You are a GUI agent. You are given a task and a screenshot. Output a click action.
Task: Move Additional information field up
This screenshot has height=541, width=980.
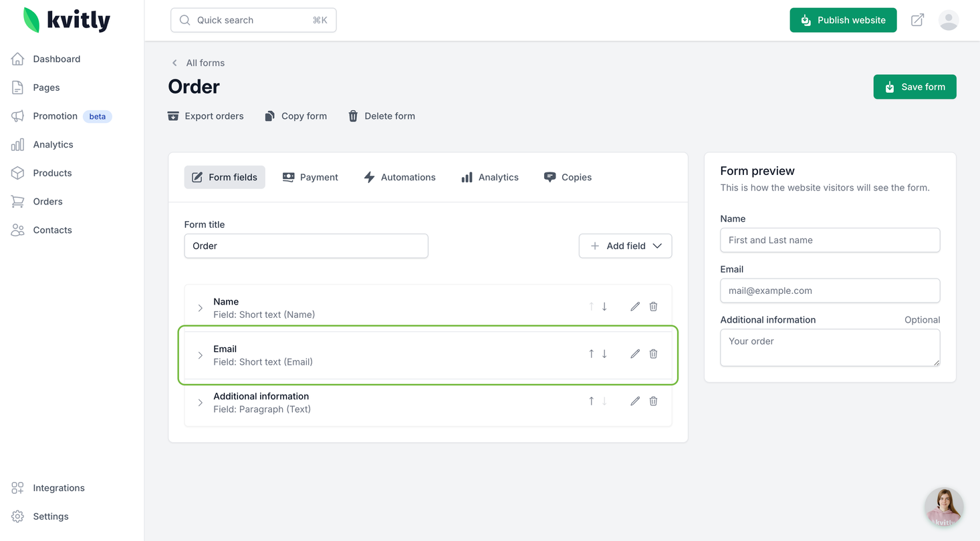[591, 401]
